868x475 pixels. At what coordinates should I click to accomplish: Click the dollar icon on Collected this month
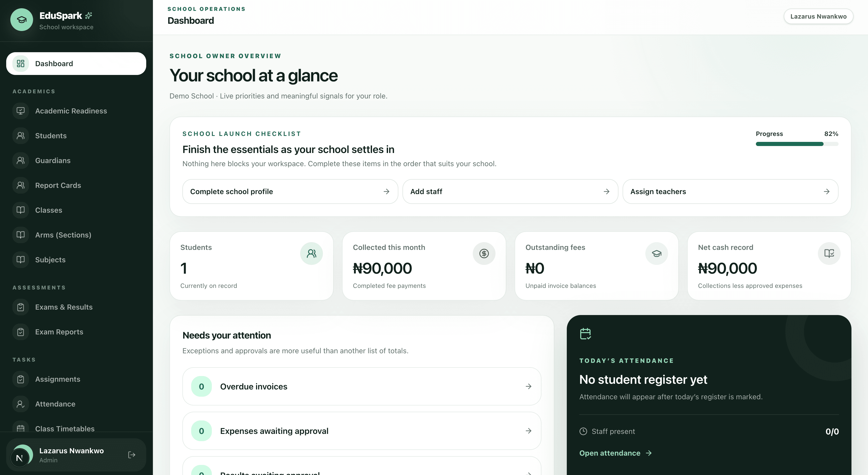click(484, 254)
